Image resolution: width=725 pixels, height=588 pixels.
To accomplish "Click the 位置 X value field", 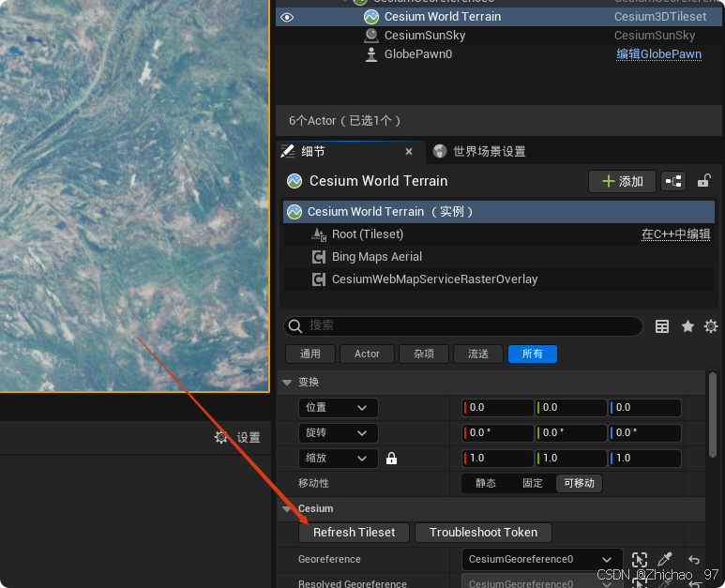I will (x=498, y=408).
